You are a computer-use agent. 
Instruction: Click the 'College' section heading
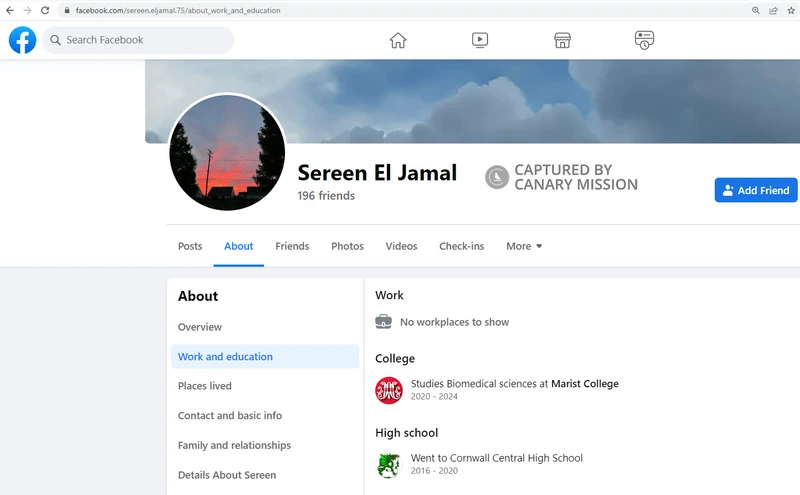(x=395, y=359)
